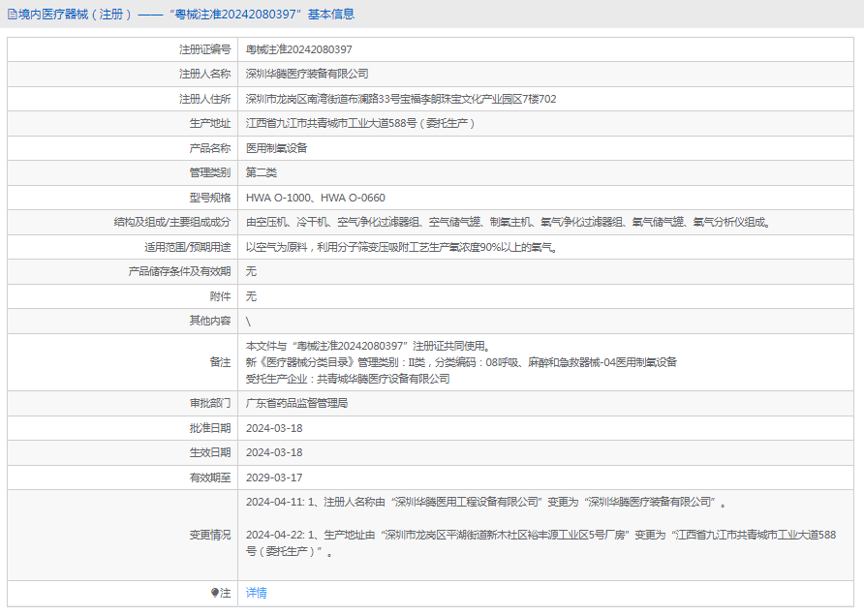Select the registration number 粤械注准20242080397 value
The width and height of the screenshot is (864, 616).
299,49
